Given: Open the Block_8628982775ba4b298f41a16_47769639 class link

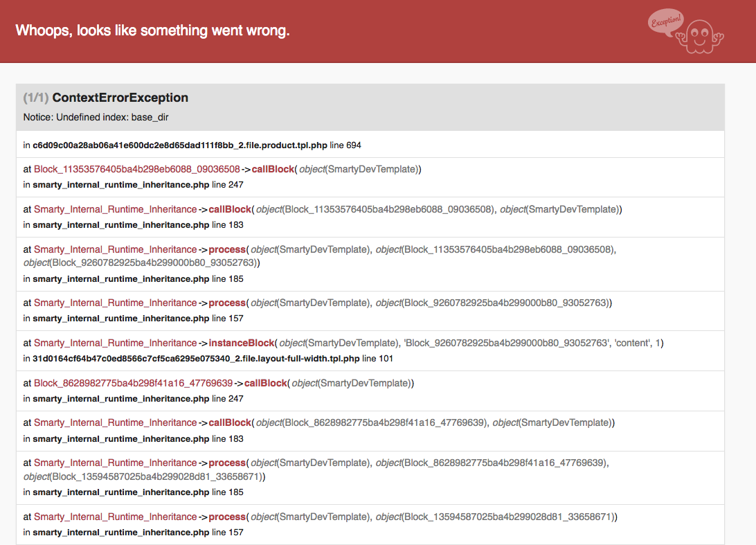Looking at the screenshot, I should click(134, 383).
